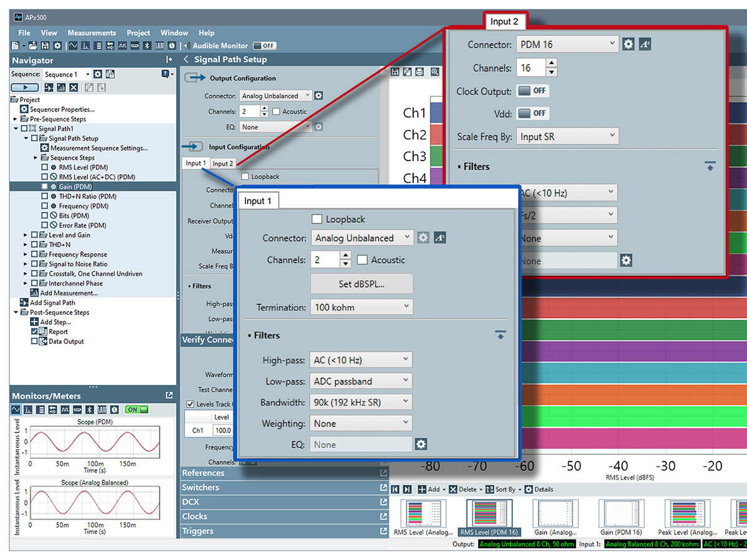Click the Connector settings gear beside PDM 16

(x=627, y=44)
